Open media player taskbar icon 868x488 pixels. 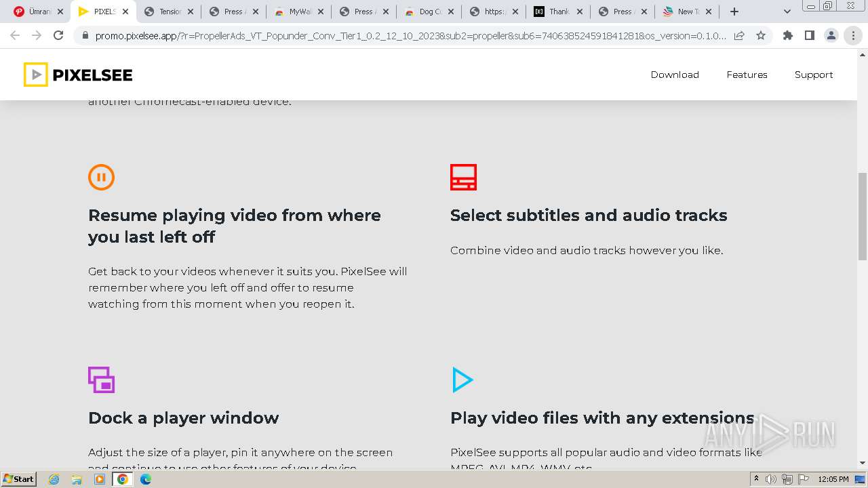100,479
